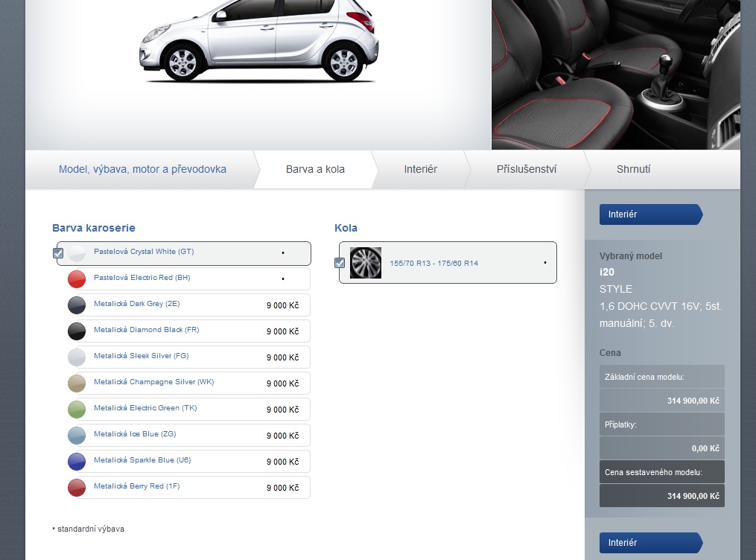
Task: Pick the Electric Green color circle
Action: pos(77,410)
